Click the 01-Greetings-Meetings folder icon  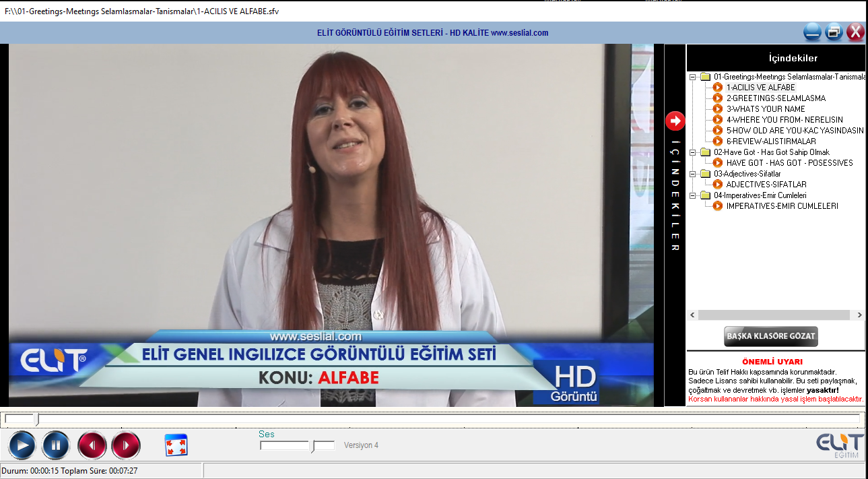point(705,77)
